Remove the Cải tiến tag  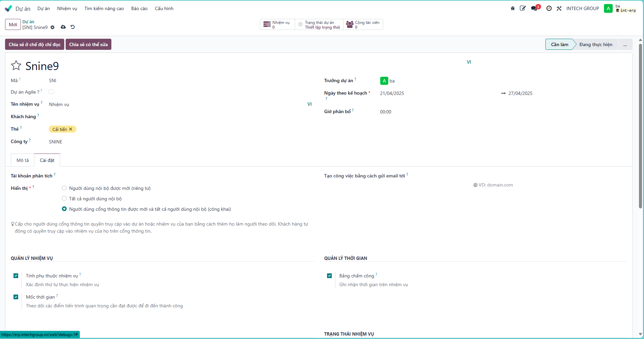click(x=71, y=129)
